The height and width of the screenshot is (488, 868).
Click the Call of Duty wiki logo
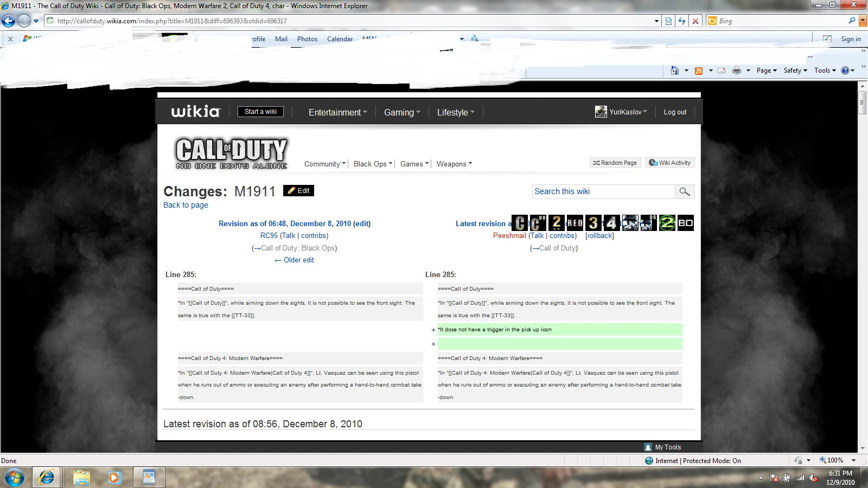tap(232, 153)
